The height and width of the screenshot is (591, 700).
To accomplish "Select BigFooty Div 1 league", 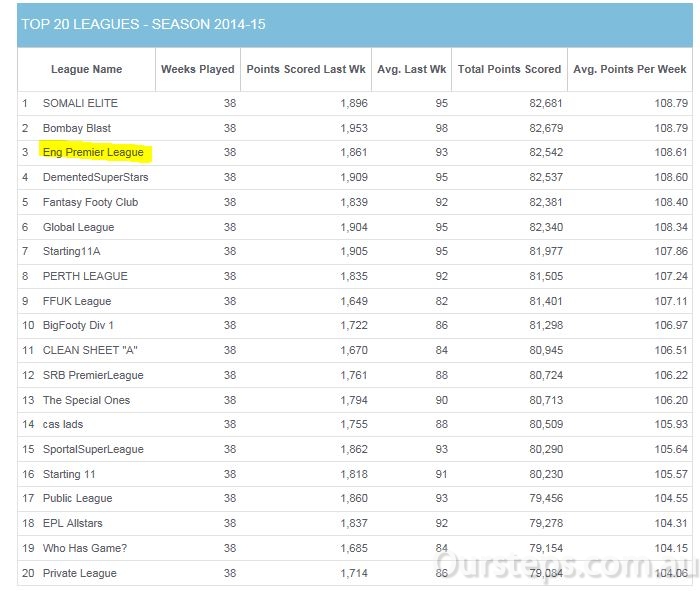I will (x=78, y=325).
